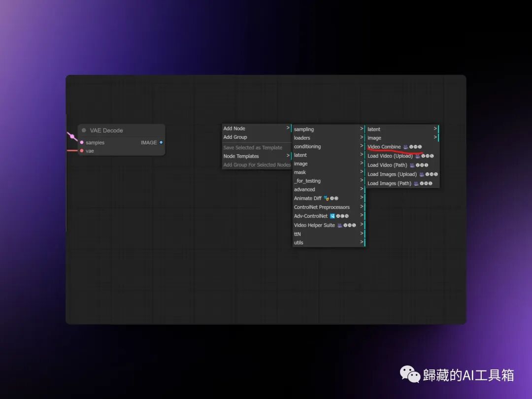This screenshot has height=399, width=532.
Task: Choose Add Group from the context menu
Action: click(x=257, y=137)
